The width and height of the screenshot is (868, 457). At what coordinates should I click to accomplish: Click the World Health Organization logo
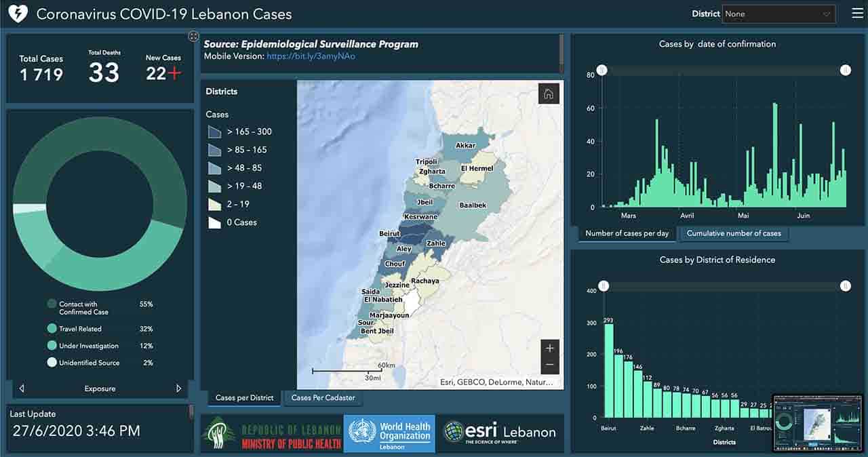(x=389, y=433)
